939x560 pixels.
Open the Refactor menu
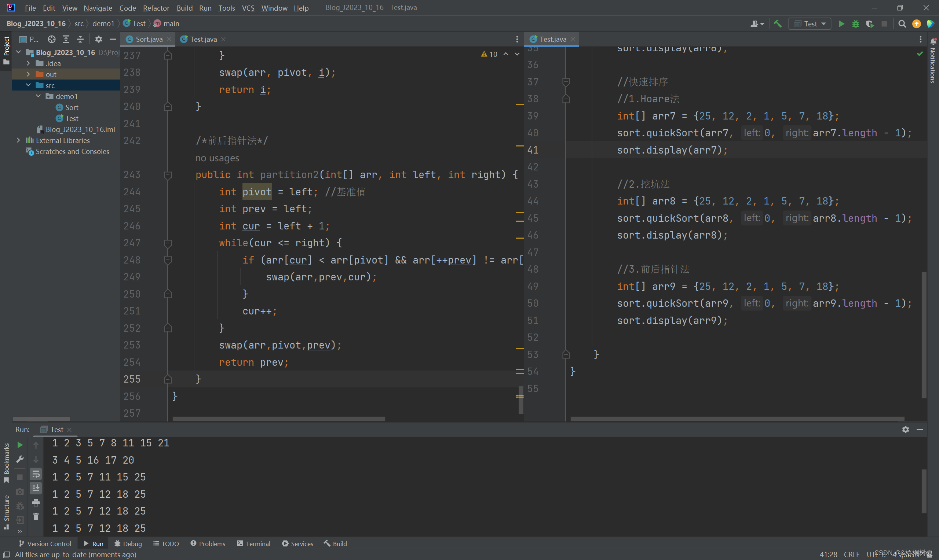pyautogui.click(x=156, y=8)
